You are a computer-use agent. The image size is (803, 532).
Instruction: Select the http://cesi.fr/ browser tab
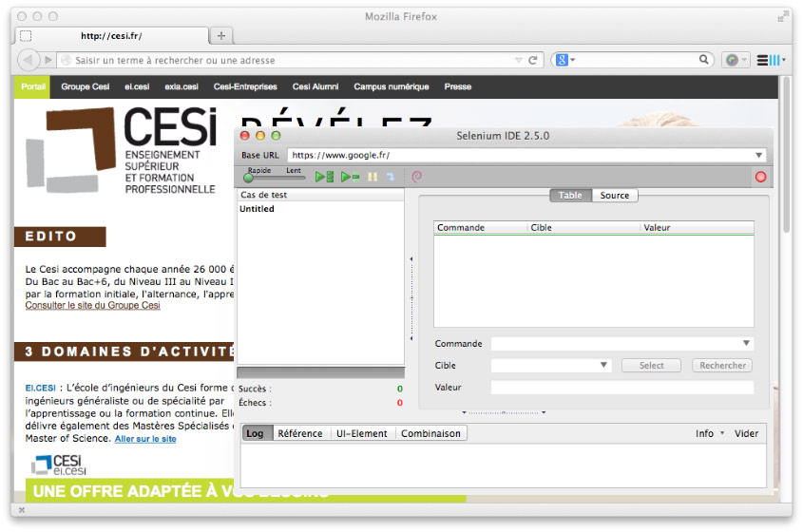coord(111,36)
